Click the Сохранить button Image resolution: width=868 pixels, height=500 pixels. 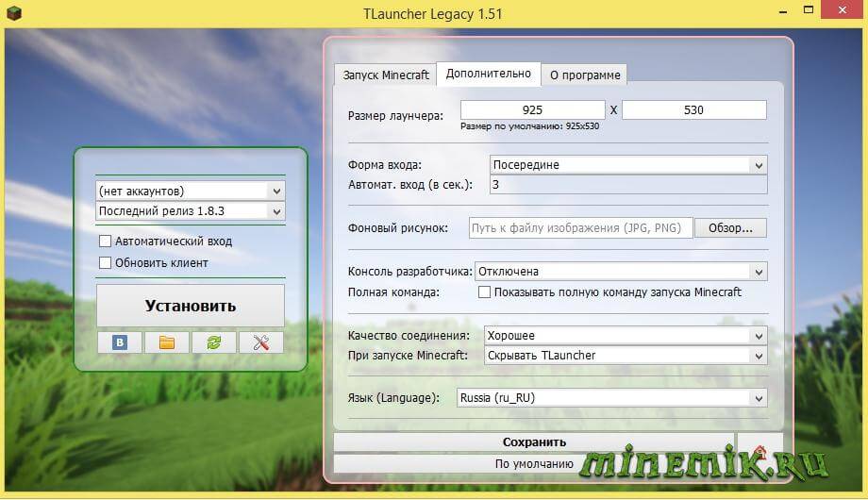(x=534, y=442)
